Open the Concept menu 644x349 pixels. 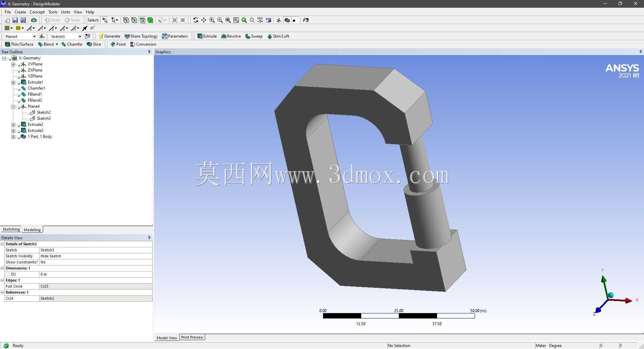point(37,12)
